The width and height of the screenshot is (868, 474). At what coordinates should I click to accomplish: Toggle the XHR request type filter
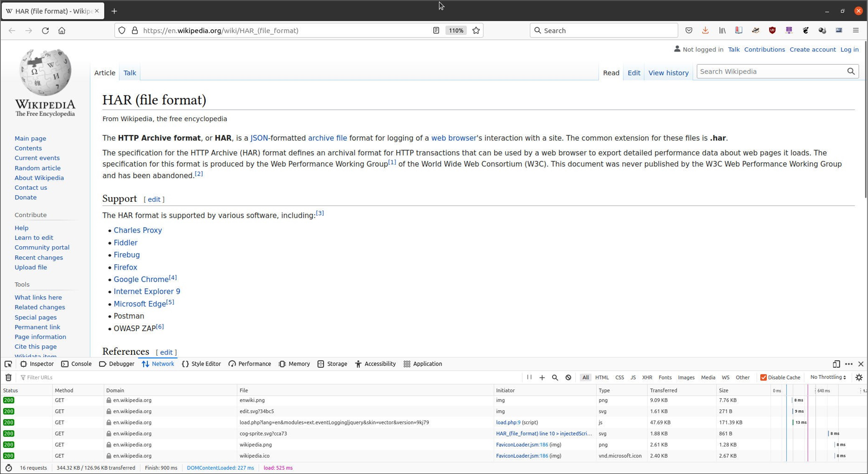647,377
